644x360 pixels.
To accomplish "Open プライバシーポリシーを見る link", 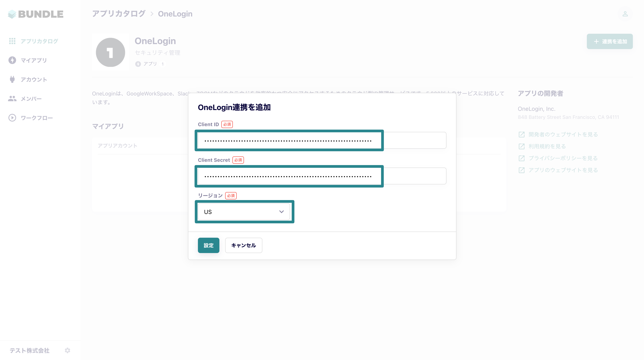I will tap(563, 158).
